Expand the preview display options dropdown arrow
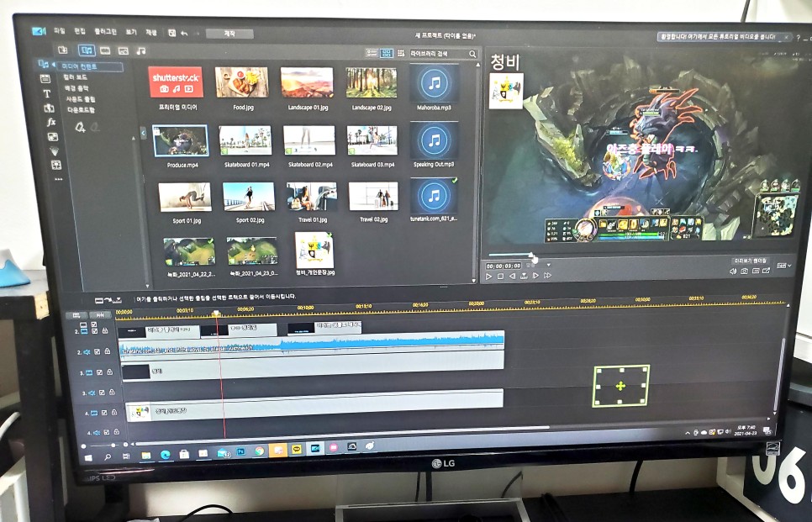 tap(789, 266)
